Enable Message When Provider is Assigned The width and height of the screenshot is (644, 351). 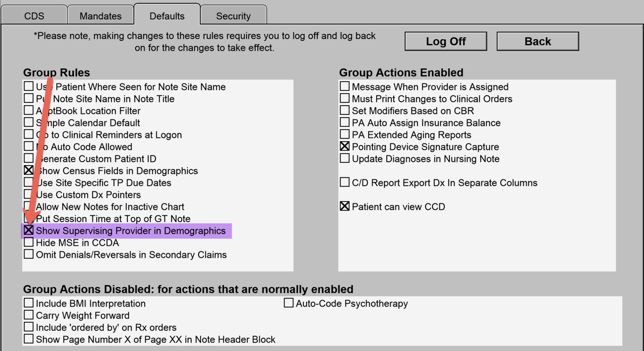click(344, 87)
